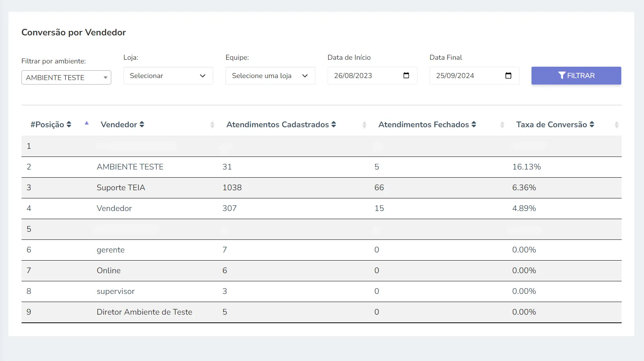Click the 6.36% conversion rate cell

pyautogui.click(x=524, y=187)
